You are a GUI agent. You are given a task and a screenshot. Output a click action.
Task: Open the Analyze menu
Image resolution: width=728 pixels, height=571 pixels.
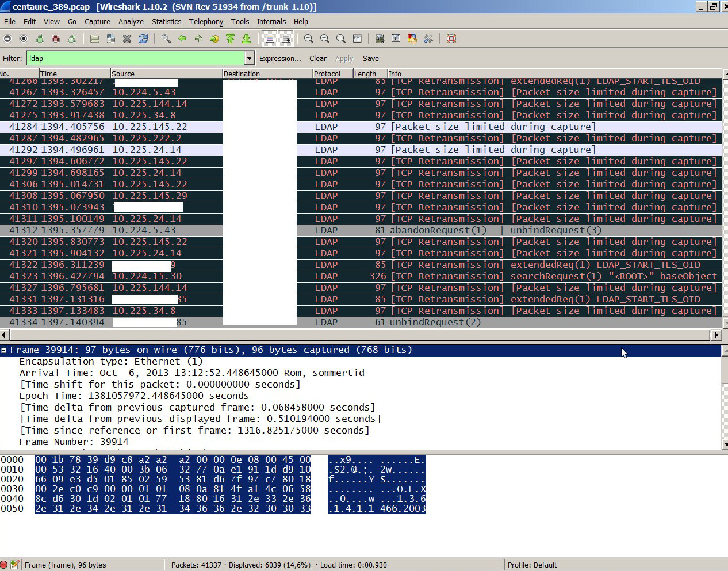[131, 22]
